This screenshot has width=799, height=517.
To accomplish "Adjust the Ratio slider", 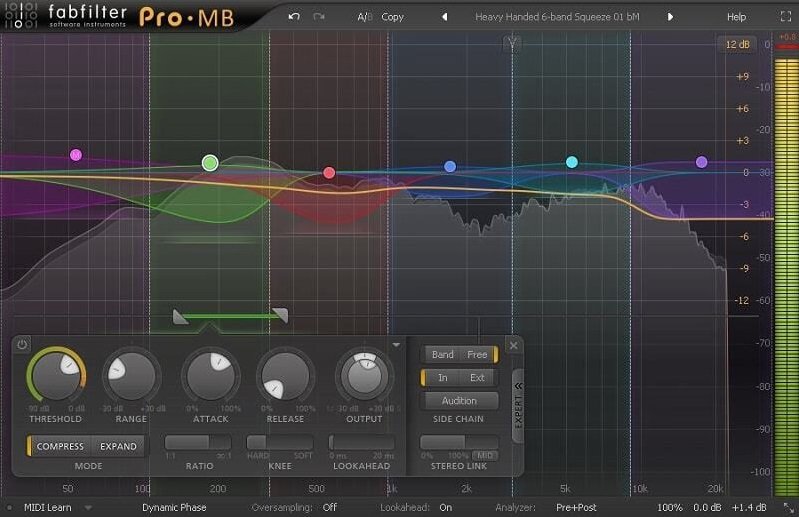I will tap(198, 443).
